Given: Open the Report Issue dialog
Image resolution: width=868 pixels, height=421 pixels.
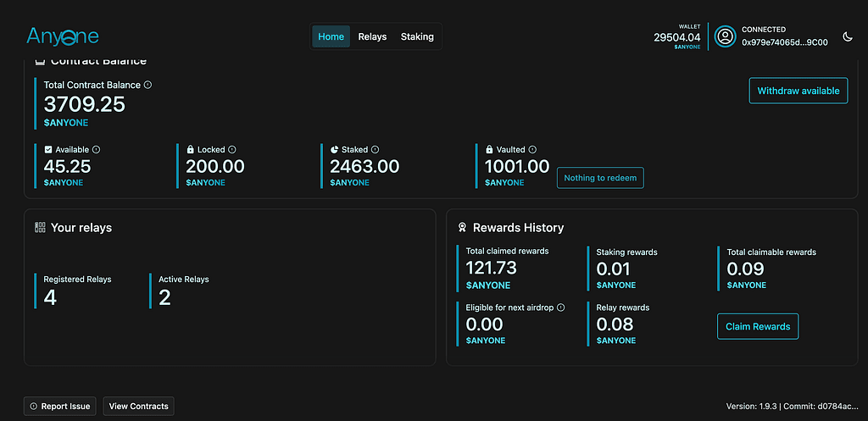Looking at the screenshot, I should point(59,407).
